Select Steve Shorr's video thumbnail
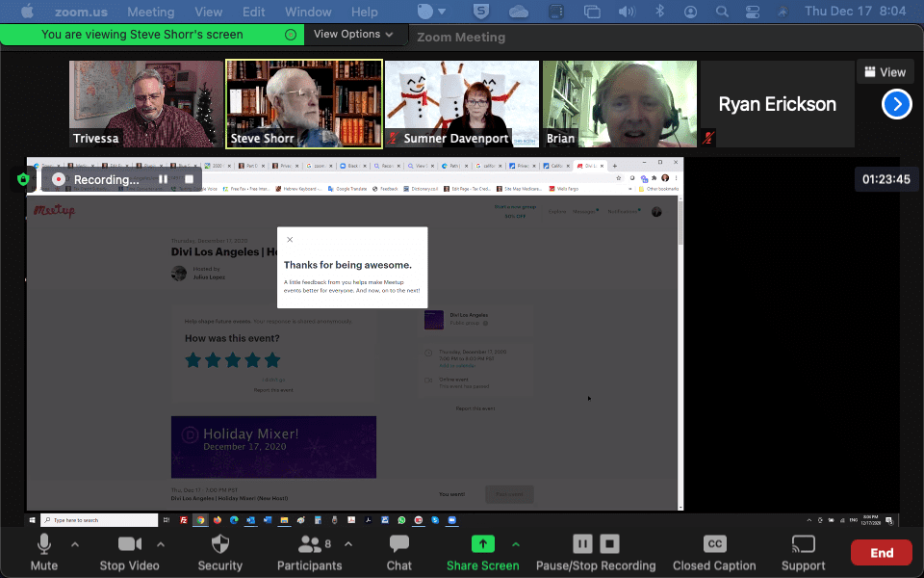 [304, 104]
